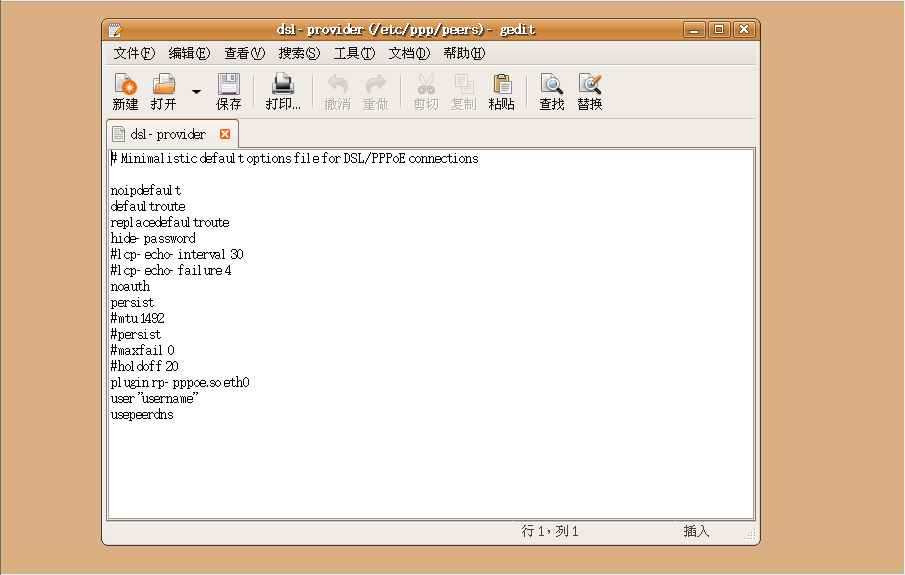This screenshot has height=575, width=905.
Task: Expand the recent files arrow beside 打开
Action: (x=196, y=91)
